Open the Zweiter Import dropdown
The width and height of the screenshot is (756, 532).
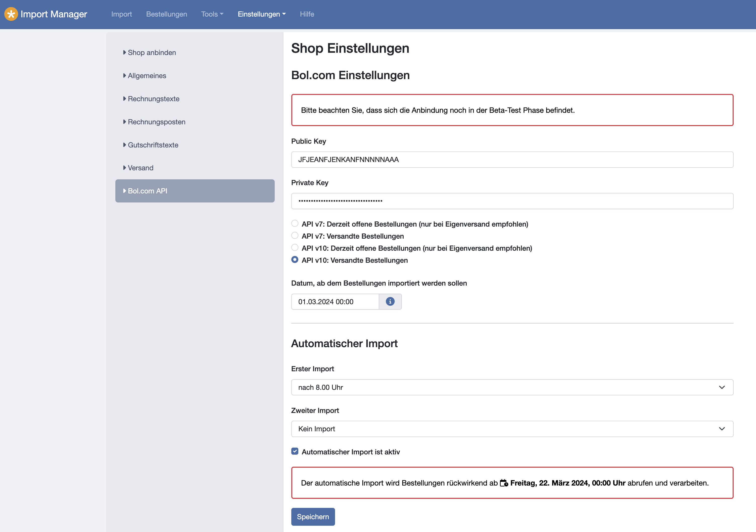(x=512, y=429)
